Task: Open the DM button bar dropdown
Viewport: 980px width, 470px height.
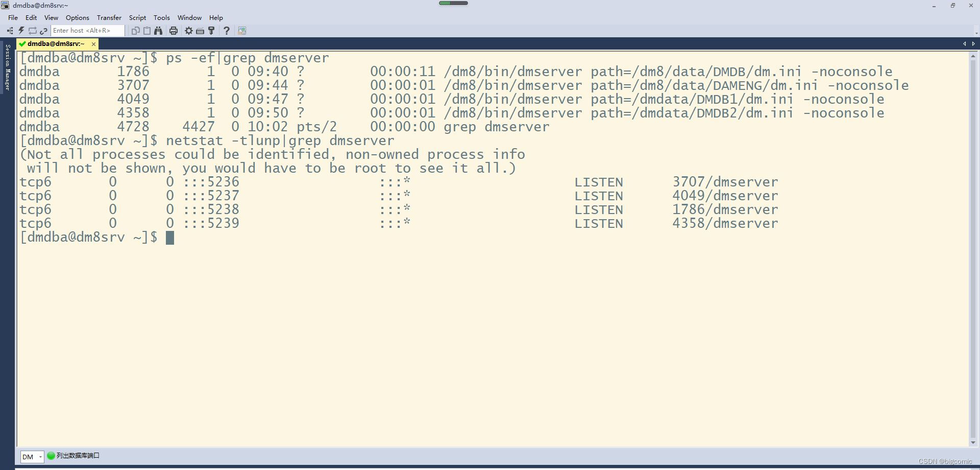Action: point(32,457)
